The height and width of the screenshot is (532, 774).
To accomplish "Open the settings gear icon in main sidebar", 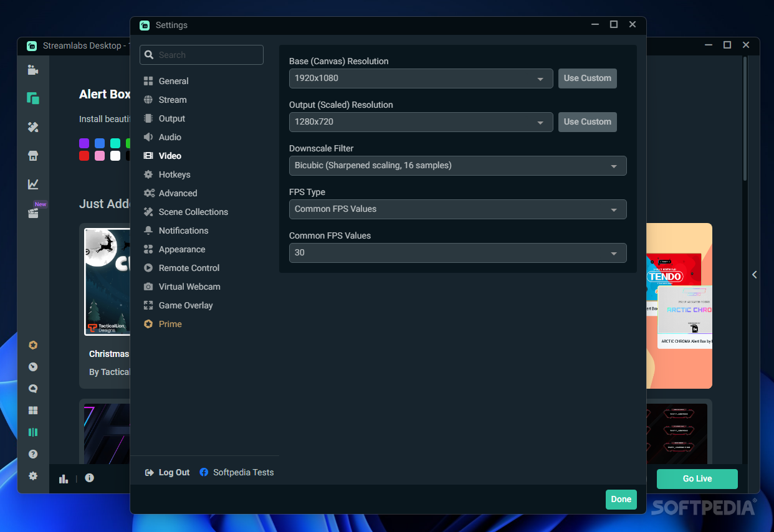I will tap(33, 476).
